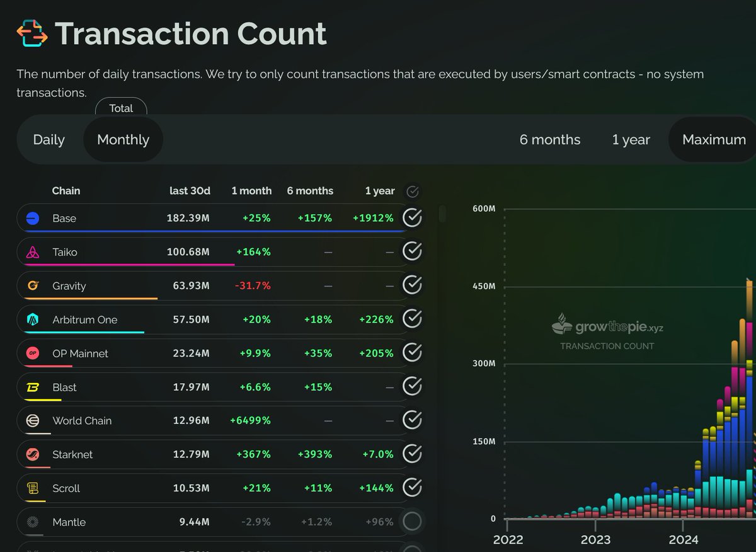Click OP Mainnet's +205% yearly change
This screenshot has width=756, height=552.
[376, 354]
